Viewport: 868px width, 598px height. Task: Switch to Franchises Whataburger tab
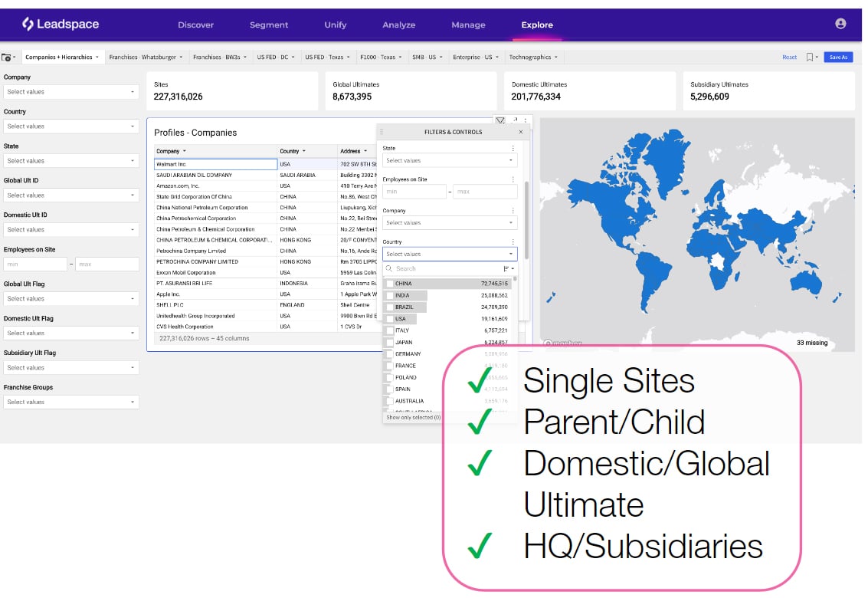coord(146,57)
